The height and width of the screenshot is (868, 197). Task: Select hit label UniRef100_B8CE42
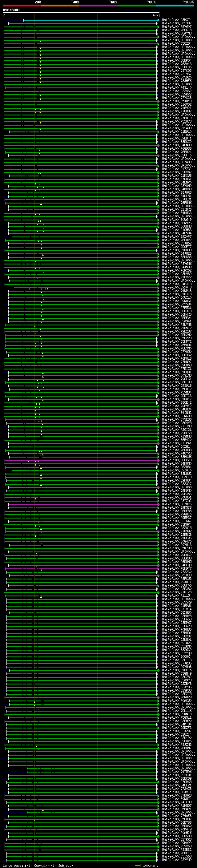[177, 403]
